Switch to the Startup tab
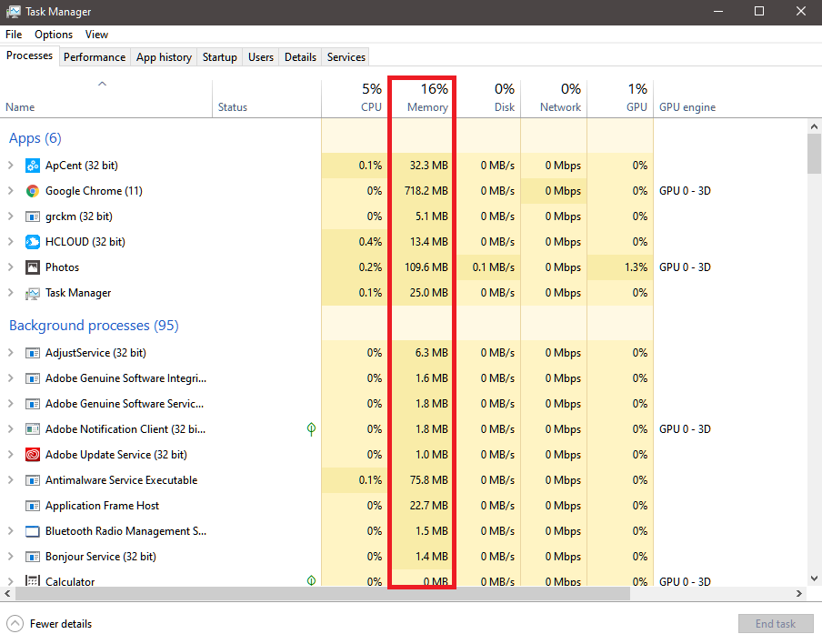The width and height of the screenshot is (822, 644). tap(220, 57)
